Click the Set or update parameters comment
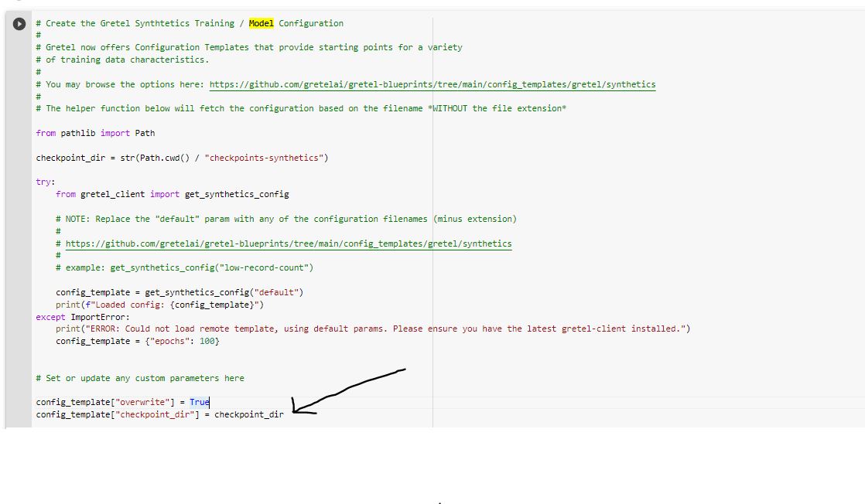This screenshot has width=865, height=504. [138, 377]
